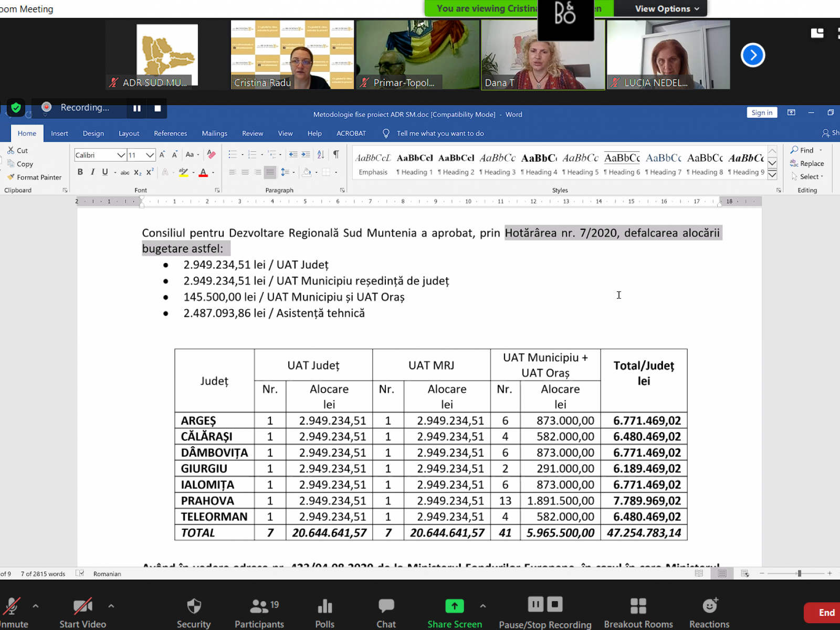Switch to the References ribbon tab

click(170, 133)
